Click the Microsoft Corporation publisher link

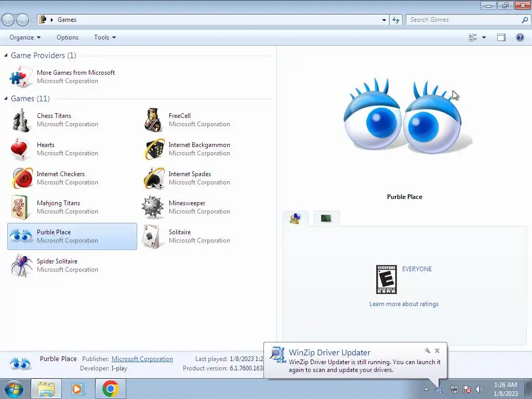pos(142,359)
